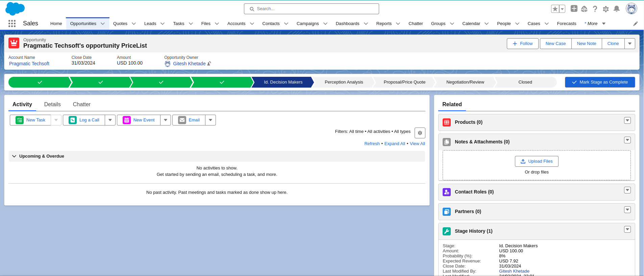Select the Activity tab
The image size is (644, 276).
(x=22, y=105)
